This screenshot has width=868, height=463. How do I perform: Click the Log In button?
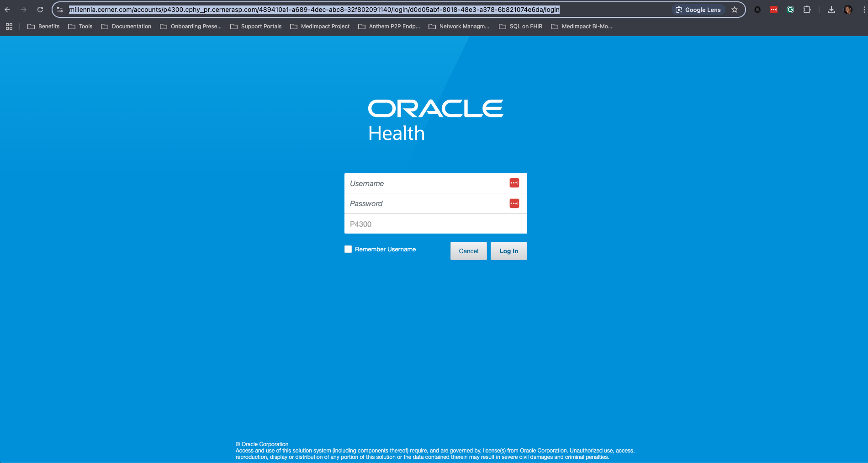(x=509, y=251)
